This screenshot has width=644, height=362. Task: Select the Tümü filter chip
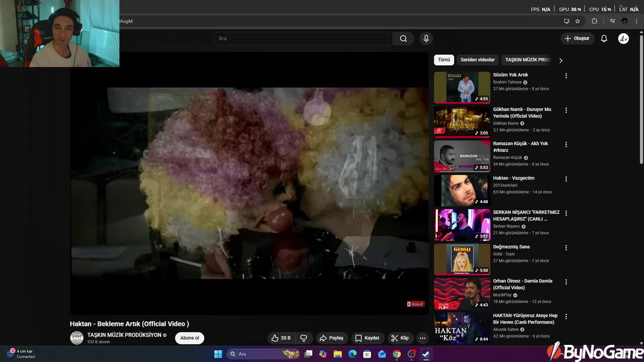click(444, 60)
